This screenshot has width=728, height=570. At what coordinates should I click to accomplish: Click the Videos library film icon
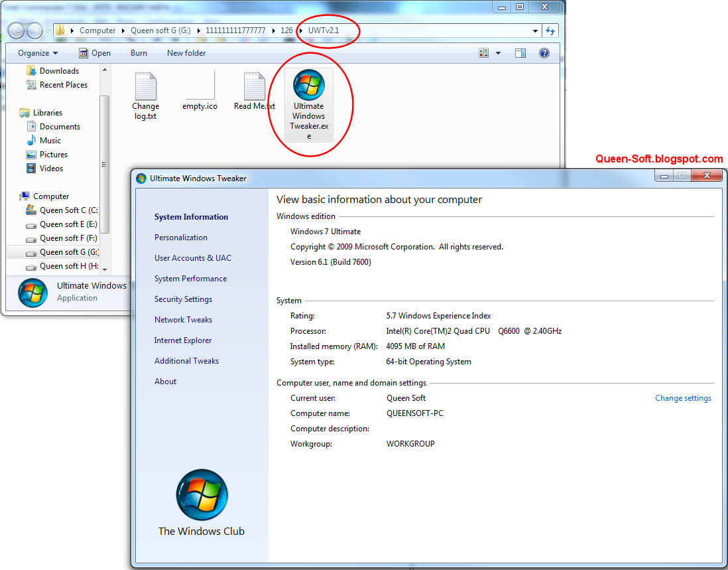[x=31, y=168]
